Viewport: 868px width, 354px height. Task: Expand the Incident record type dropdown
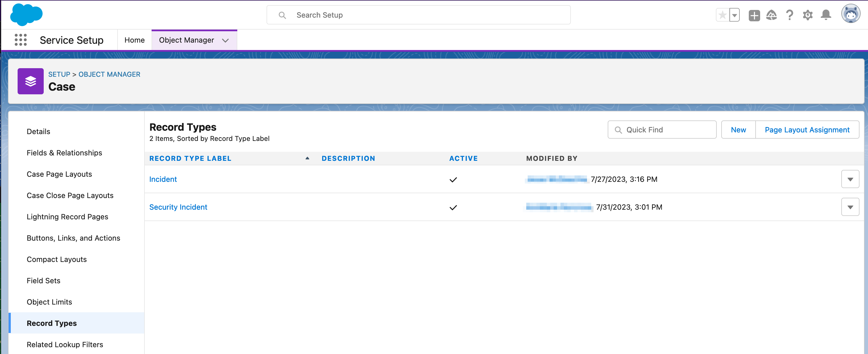(850, 179)
